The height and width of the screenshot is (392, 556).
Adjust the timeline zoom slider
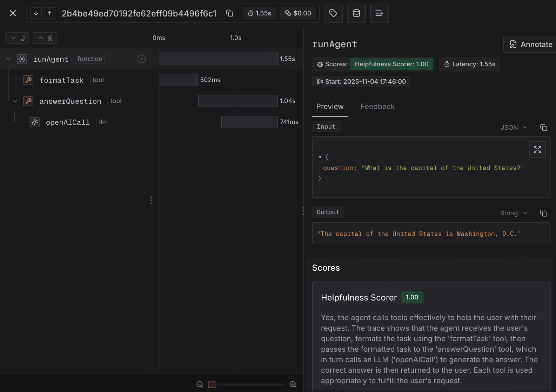(212, 384)
